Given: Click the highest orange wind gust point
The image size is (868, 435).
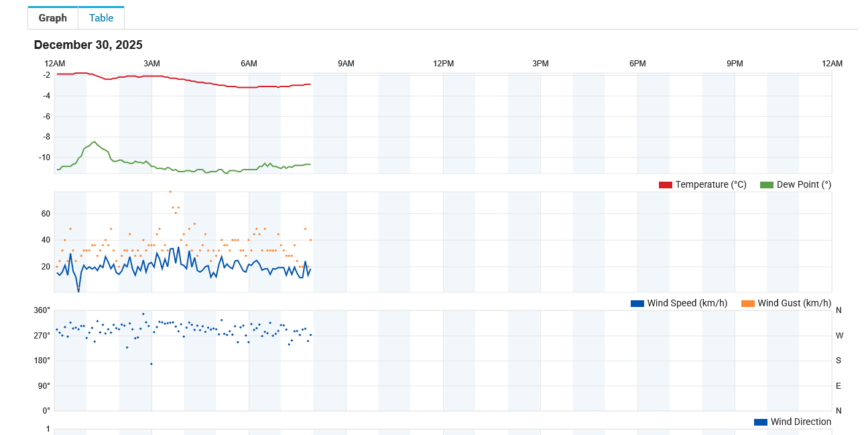Looking at the screenshot, I should pyautogui.click(x=170, y=192).
